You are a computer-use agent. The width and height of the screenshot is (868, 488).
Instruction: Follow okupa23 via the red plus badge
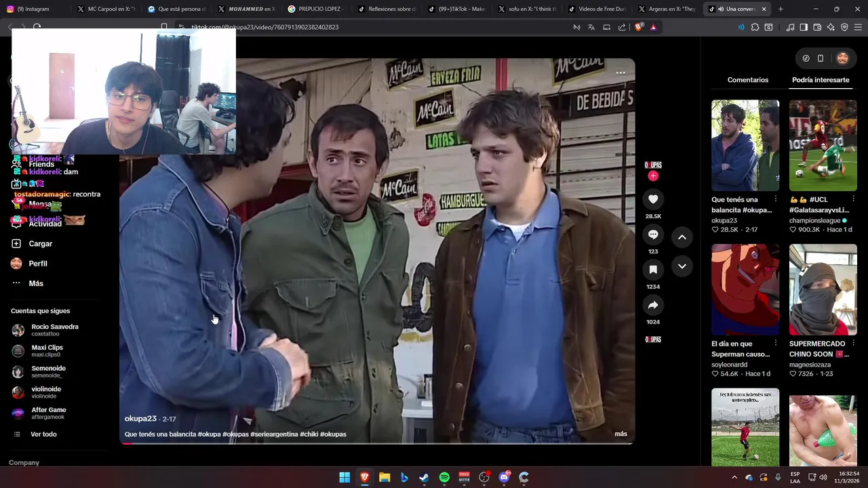[x=653, y=176]
